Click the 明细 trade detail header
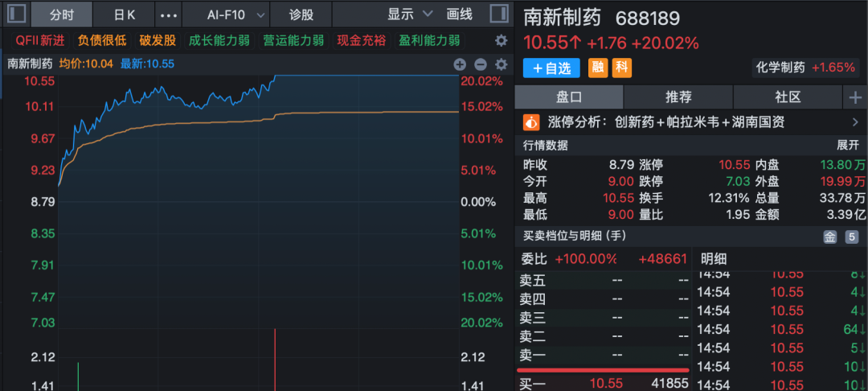868x391 pixels. coord(714,258)
